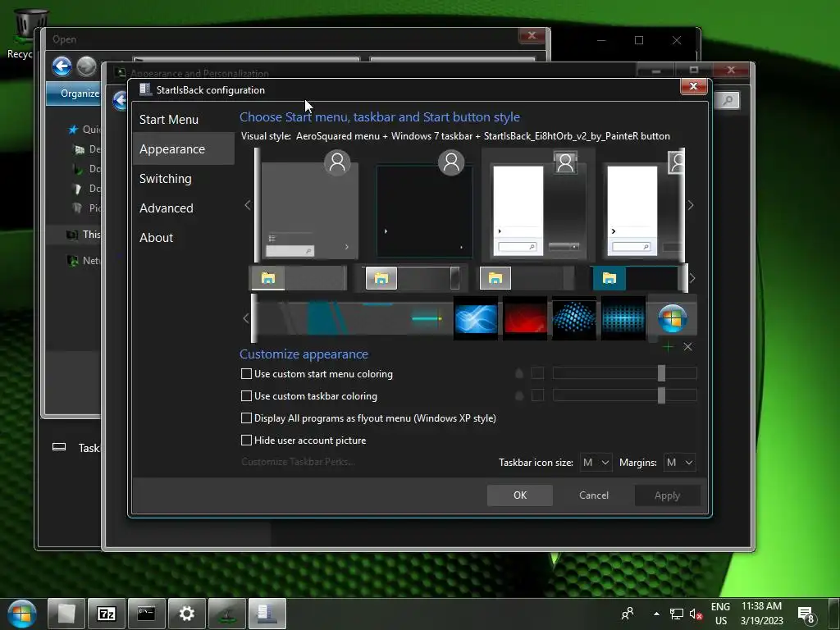The width and height of the screenshot is (840, 630).
Task: Click the Apply button
Action: 668,495
